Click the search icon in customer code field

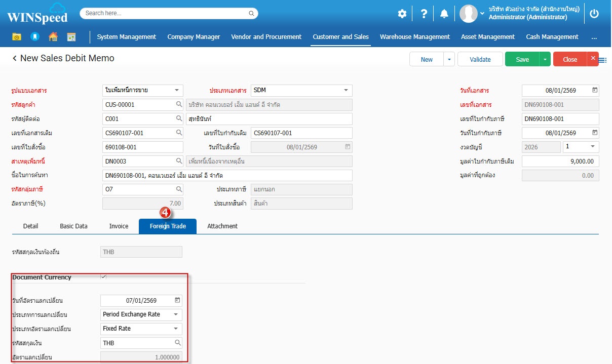[179, 105]
